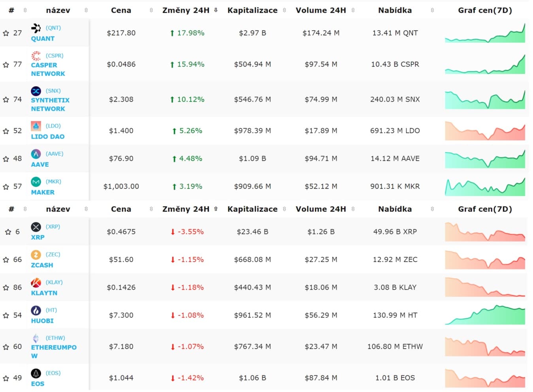View Synthetix 7-day price chart
This screenshot has width=533, height=392.
pyautogui.click(x=485, y=99)
